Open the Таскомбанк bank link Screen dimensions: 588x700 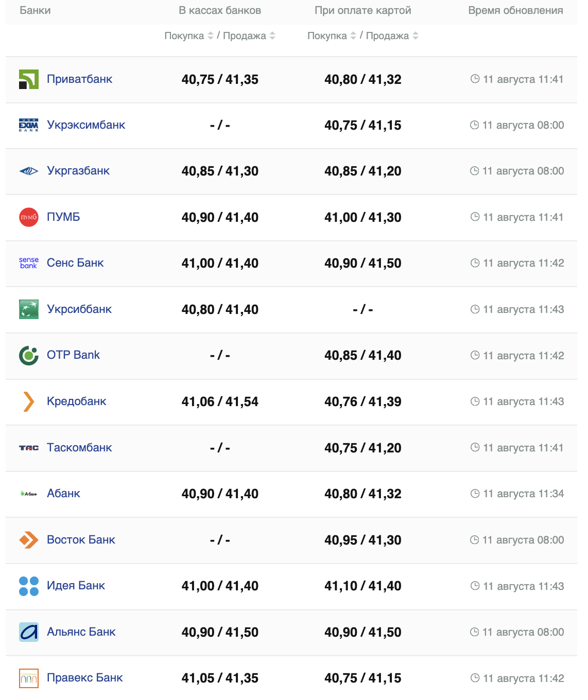coord(79,448)
